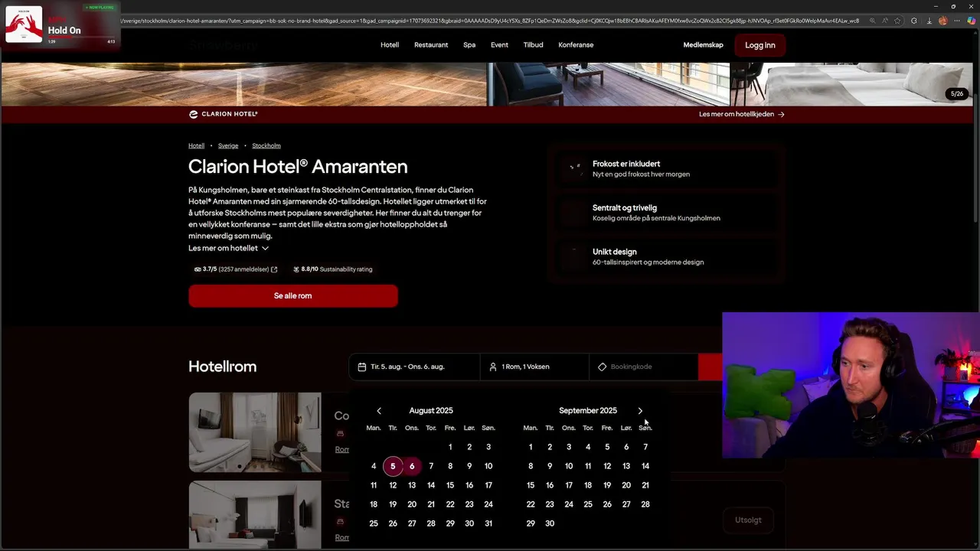The height and width of the screenshot is (551, 980).
Task: Open the Konferanse menu item
Action: 576,45
